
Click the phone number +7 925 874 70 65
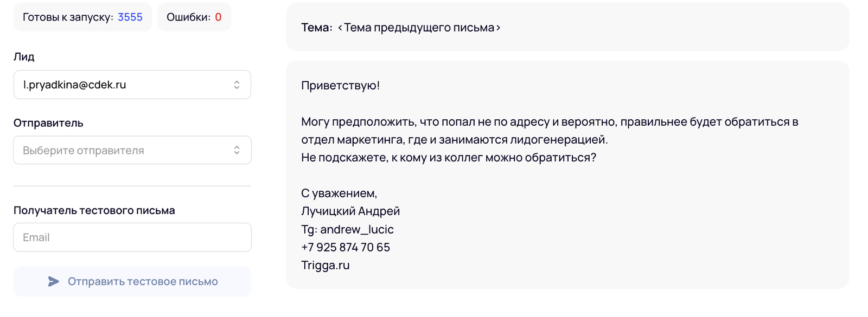pos(346,247)
